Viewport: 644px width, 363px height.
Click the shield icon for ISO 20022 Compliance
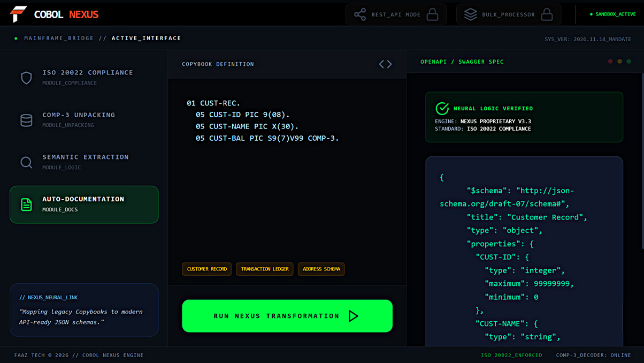click(x=26, y=78)
